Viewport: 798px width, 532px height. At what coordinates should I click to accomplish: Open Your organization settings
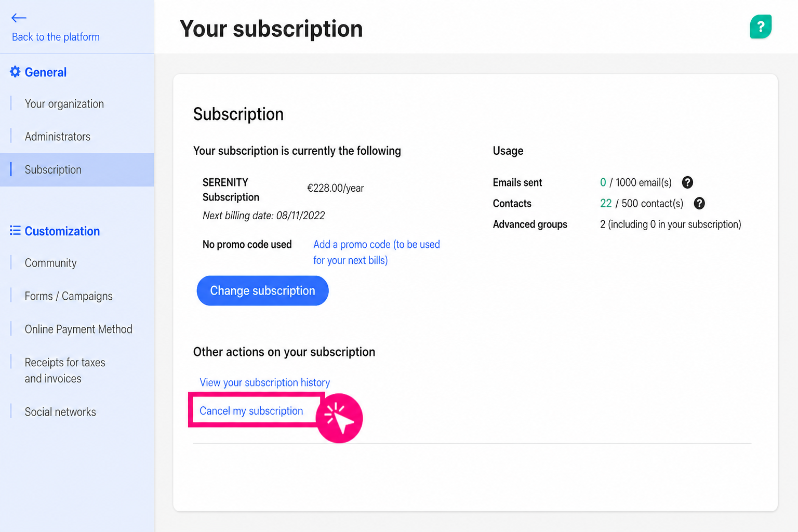[64, 104]
